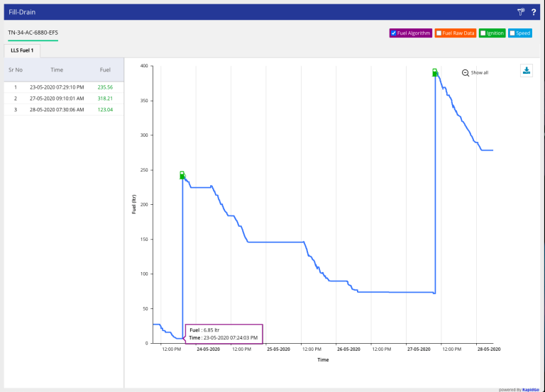Screen dimensions: 545x392
Task: Click the help question mark icon
Action: [x=533, y=12]
